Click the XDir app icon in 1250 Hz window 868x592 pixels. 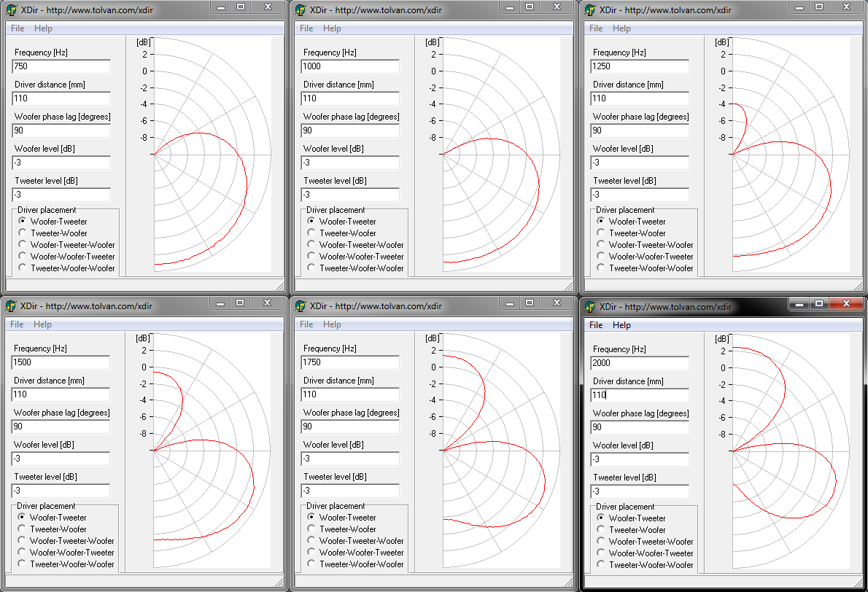pos(590,10)
